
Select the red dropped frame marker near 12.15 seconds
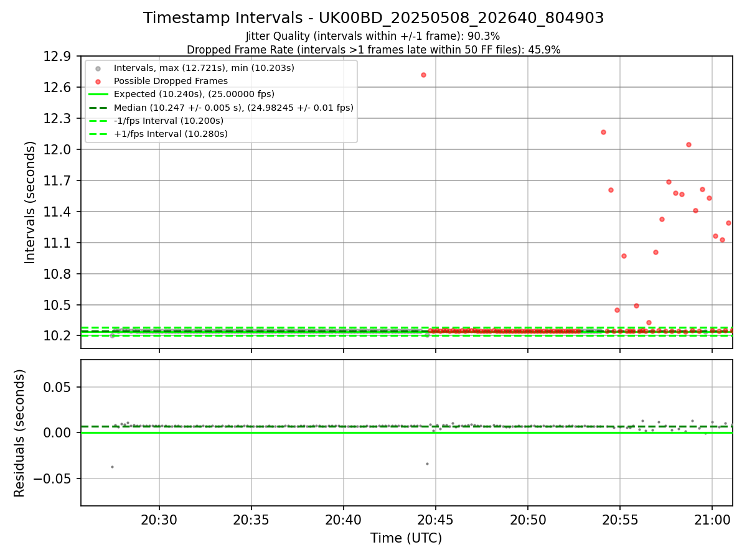[603, 132]
